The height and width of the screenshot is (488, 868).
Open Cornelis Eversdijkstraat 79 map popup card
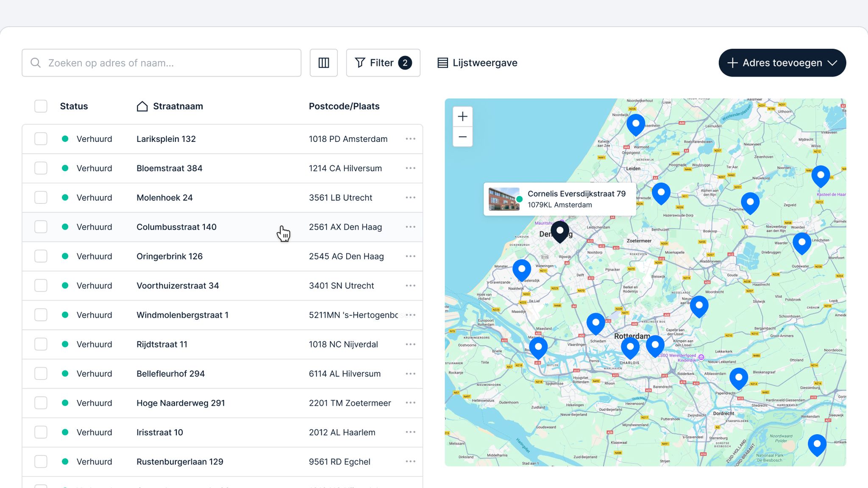pyautogui.click(x=559, y=199)
